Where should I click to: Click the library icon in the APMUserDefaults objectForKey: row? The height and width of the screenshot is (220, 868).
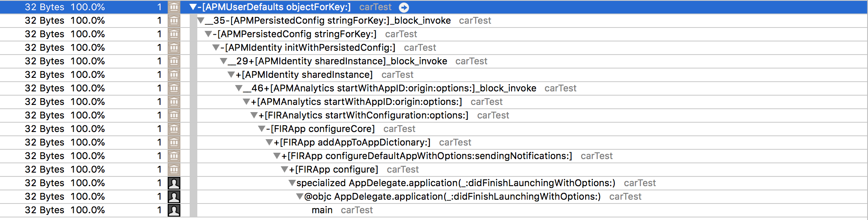(174, 7)
